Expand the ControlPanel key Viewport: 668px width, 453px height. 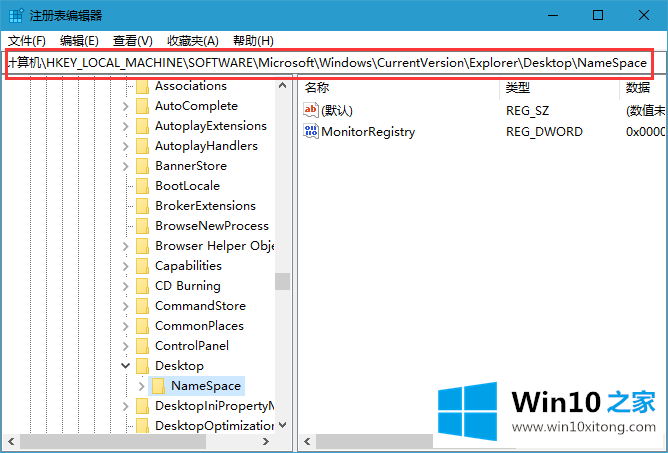(126, 346)
